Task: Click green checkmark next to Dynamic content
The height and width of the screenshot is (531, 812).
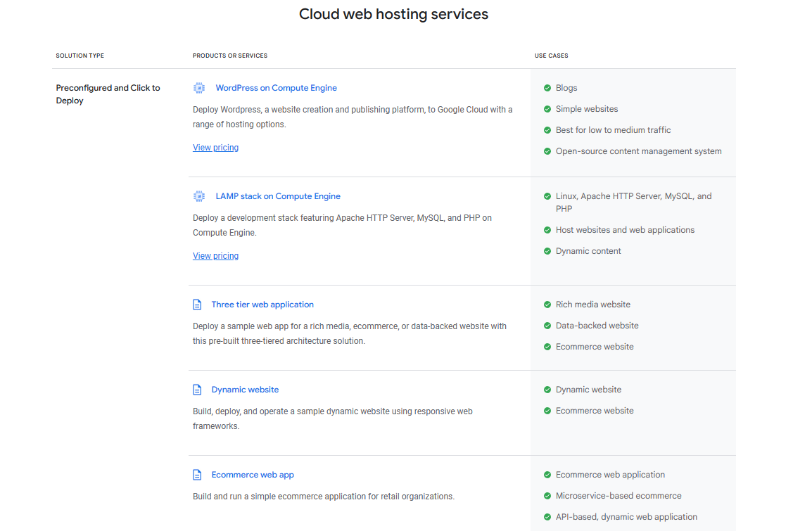Action: click(547, 251)
